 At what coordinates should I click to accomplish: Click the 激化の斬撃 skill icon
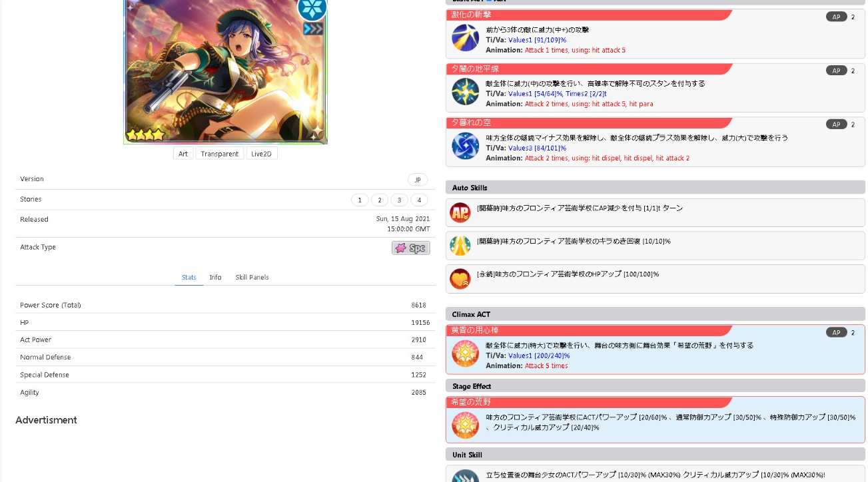(x=465, y=38)
